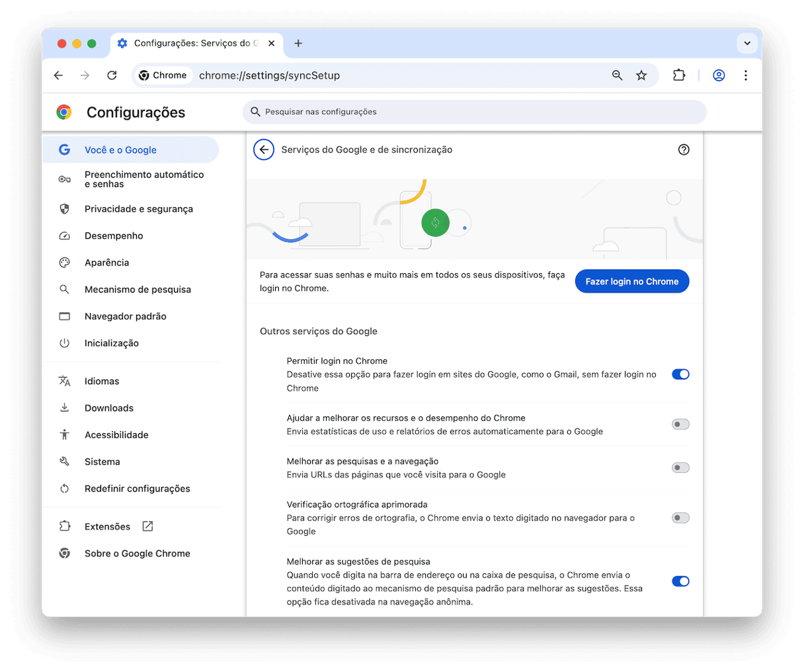
Task: Enable Verificação ortográfica aprimorada toggle
Action: pyautogui.click(x=680, y=518)
